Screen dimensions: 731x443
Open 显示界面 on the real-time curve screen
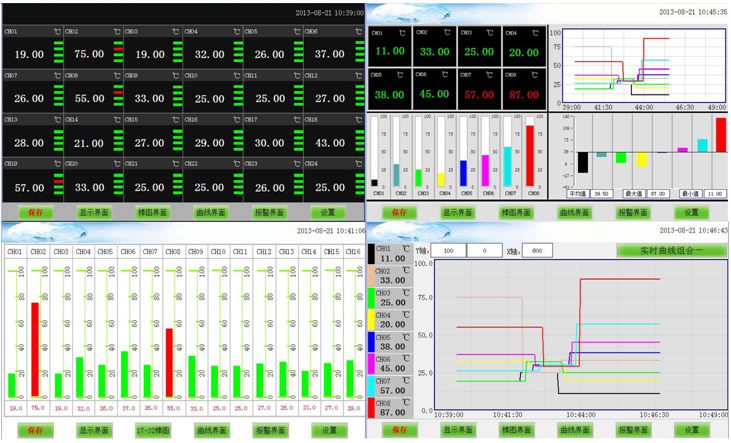[x=458, y=429]
